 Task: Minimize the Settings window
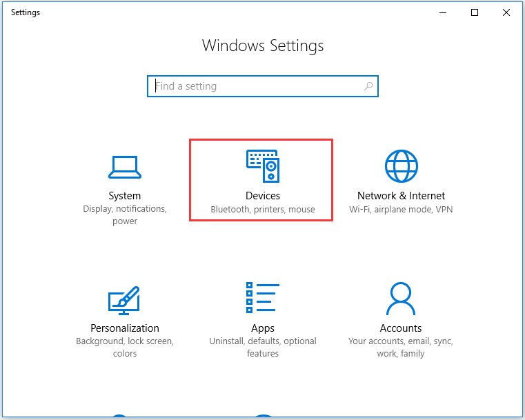tap(443, 12)
